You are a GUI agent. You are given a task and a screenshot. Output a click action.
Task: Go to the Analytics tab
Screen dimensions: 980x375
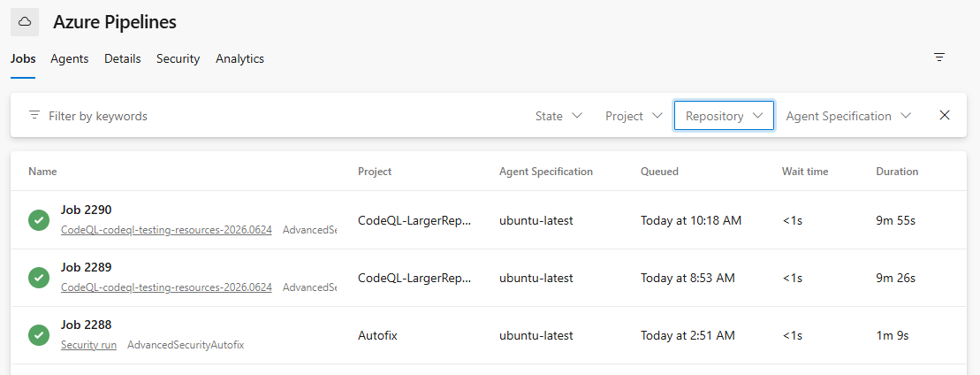click(240, 59)
